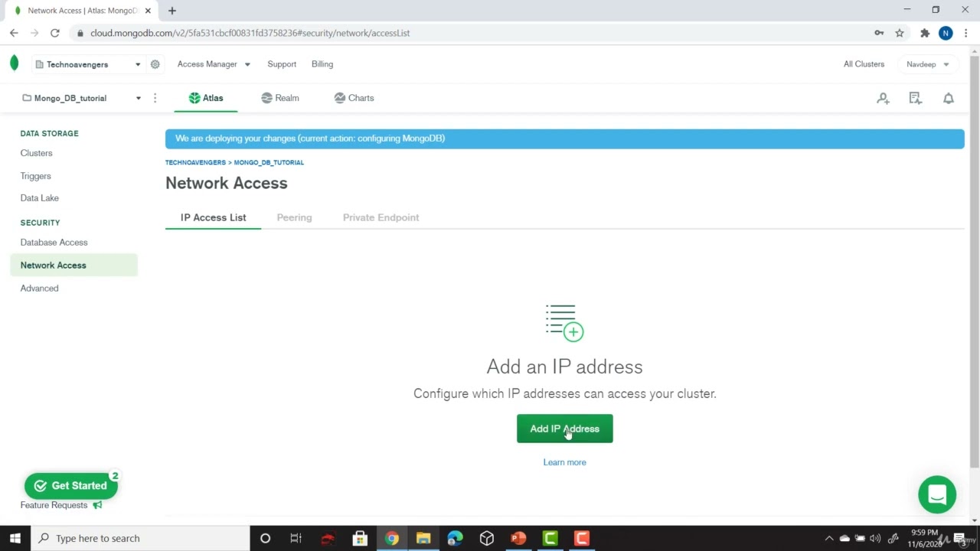Open the Chrome three-dot menu
Image resolution: width=980 pixels, height=551 pixels.
[966, 33]
